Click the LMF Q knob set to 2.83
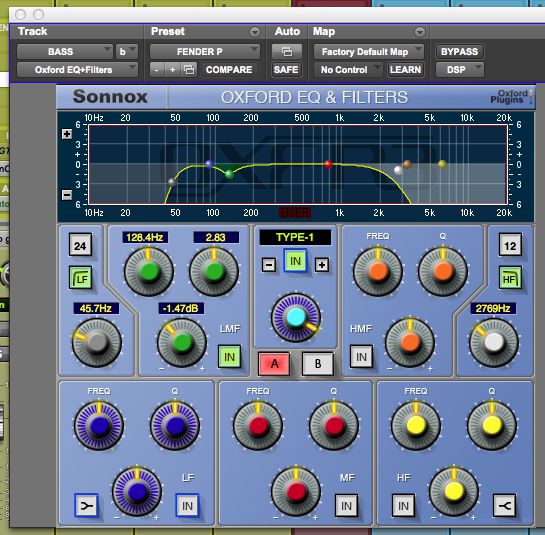 click(214, 271)
